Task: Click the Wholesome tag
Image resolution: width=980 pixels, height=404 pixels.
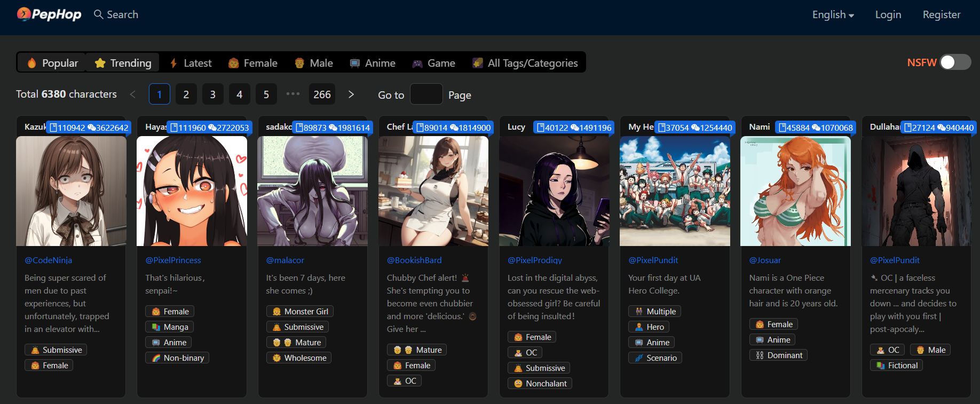Action: [x=299, y=358]
